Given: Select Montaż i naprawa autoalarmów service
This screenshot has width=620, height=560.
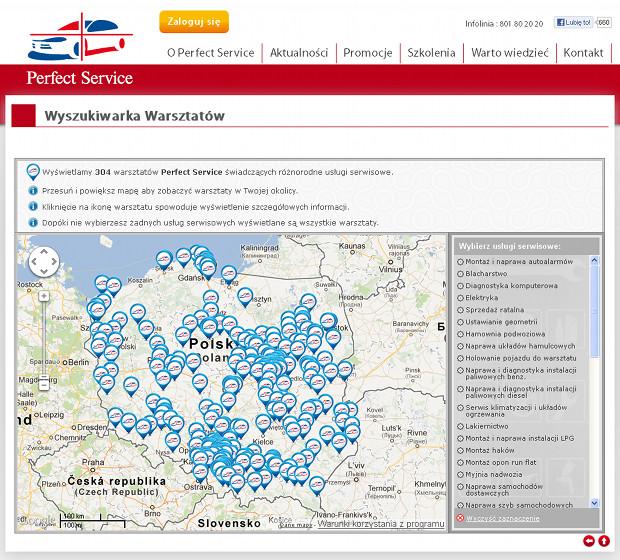Looking at the screenshot, I should (515, 261).
